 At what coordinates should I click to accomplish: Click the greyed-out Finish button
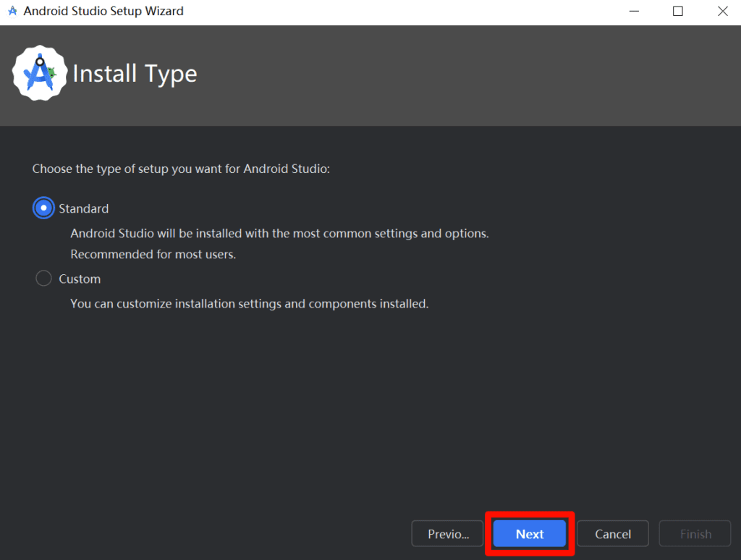695,534
